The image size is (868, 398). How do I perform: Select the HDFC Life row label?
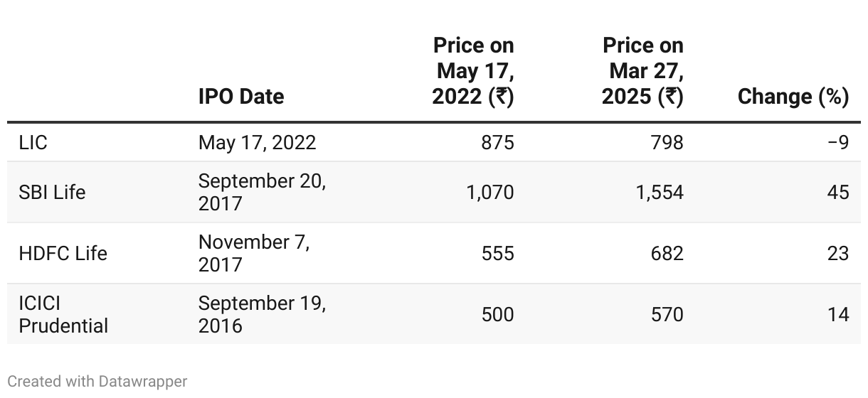pyautogui.click(x=63, y=253)
